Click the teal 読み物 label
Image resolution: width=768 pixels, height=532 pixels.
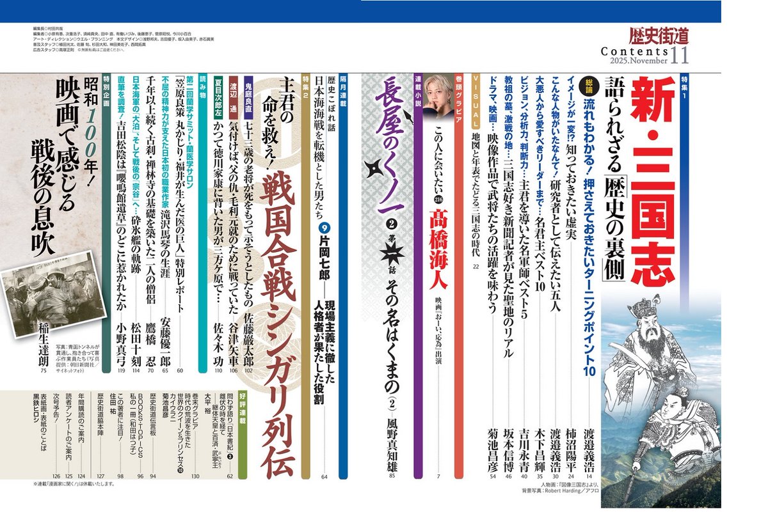(x=202, y=86)
